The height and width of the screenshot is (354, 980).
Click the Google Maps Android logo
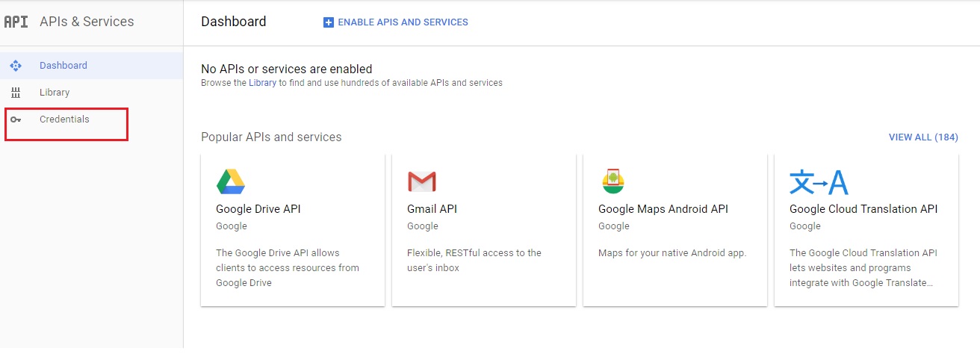[613, 181]
